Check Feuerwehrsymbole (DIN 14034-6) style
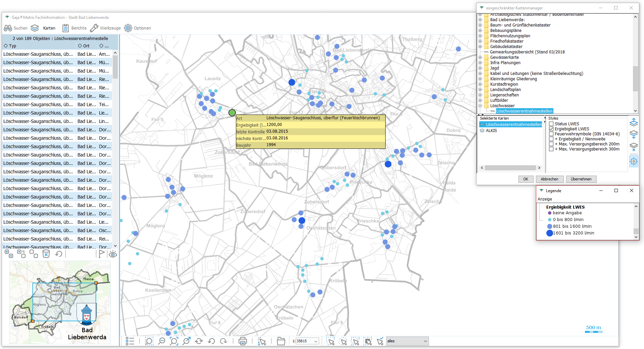The width and height of the screenshot is (644, 349). [551, 134]
